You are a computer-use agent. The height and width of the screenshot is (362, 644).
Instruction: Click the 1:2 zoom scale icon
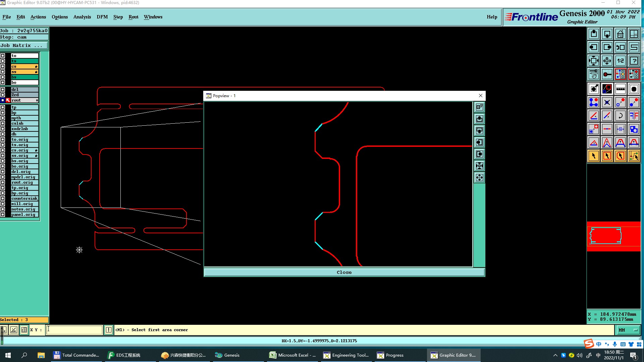(x=620, y=61)
